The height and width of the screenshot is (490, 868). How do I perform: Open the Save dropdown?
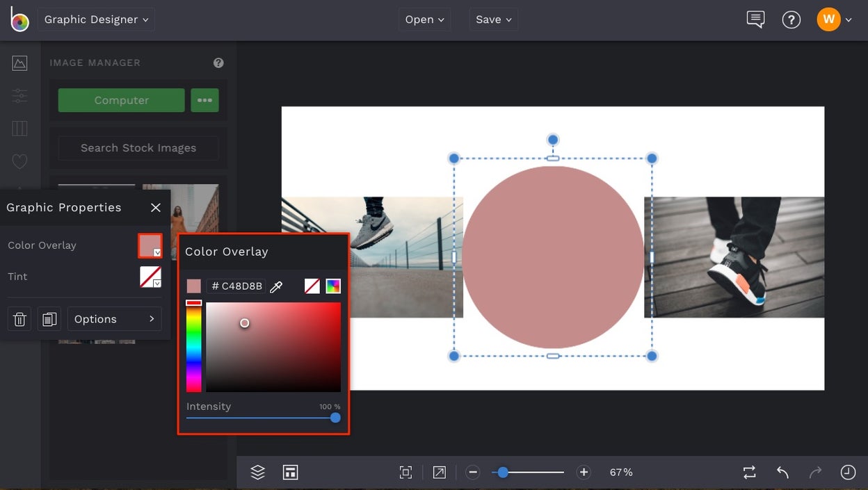pos(493,19)
